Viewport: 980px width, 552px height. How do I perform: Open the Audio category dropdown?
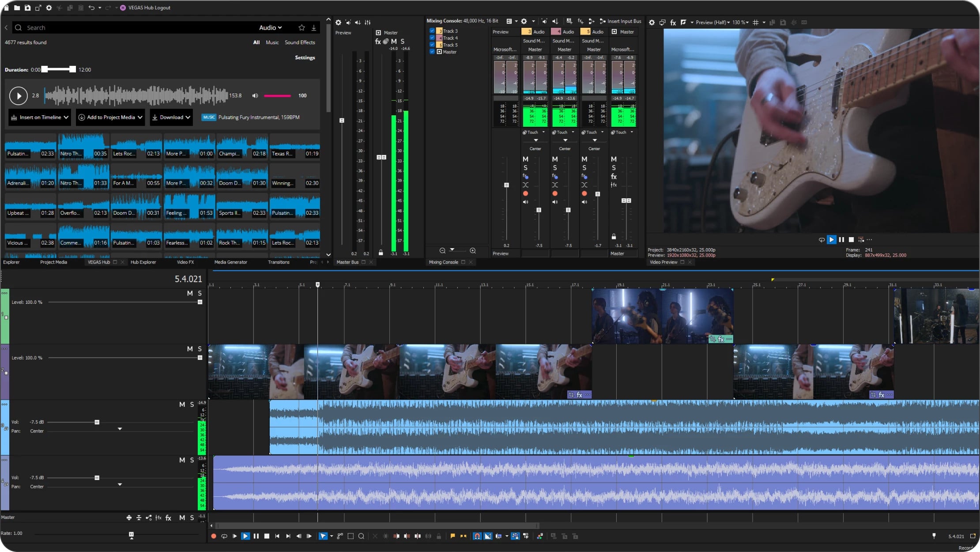click(270, 27)
